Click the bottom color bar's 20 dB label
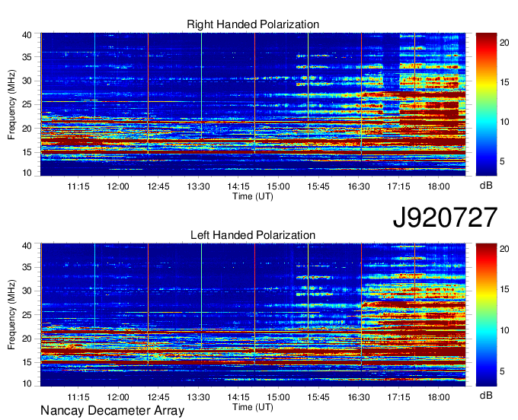 pyautogui.click(x=504, y=249)
